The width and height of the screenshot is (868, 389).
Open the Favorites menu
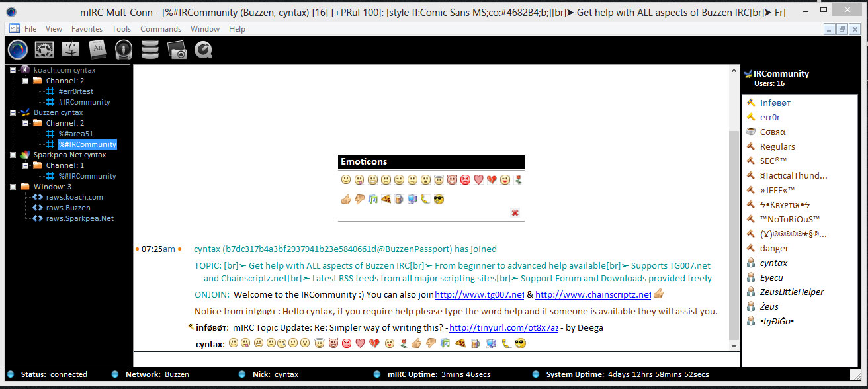point(87,29)
